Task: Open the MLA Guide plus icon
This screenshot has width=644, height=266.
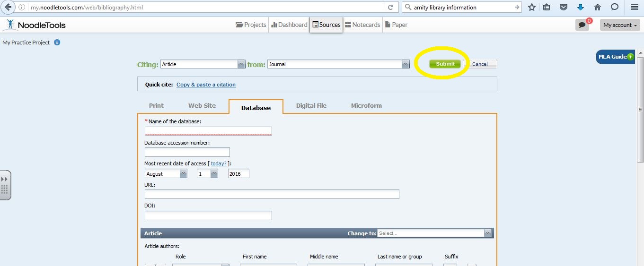Action: 630,57
